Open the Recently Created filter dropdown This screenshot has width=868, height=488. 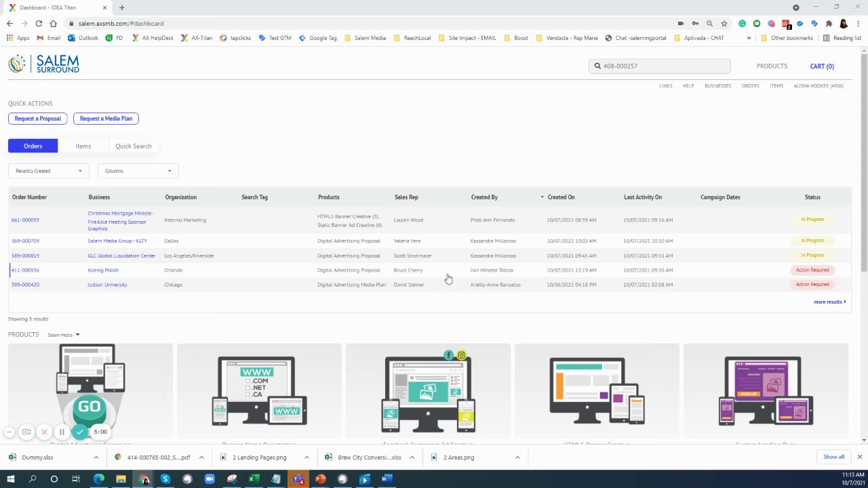49,171
